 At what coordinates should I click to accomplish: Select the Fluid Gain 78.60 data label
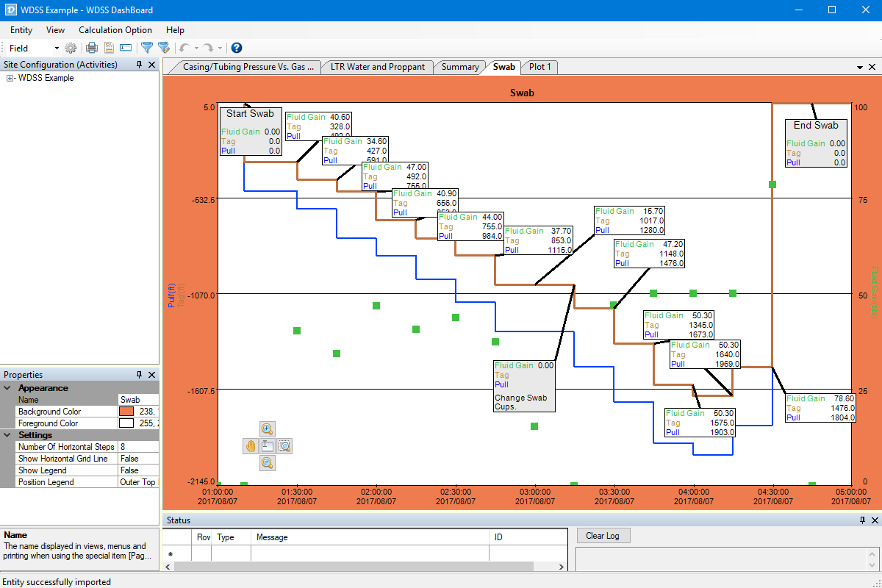click(x=820, y=408)
